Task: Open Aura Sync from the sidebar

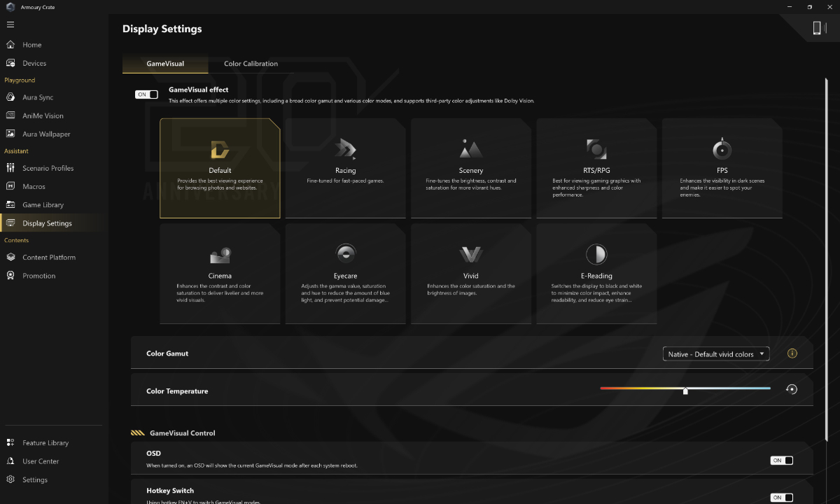Action: coord(38,97)
